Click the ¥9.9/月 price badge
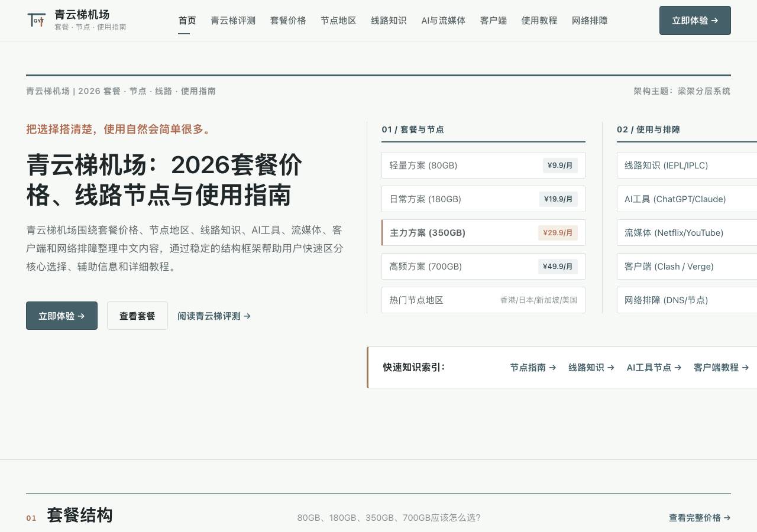This screenshot has width=757, height=532. pyautogui.click(x=560, y=166)
